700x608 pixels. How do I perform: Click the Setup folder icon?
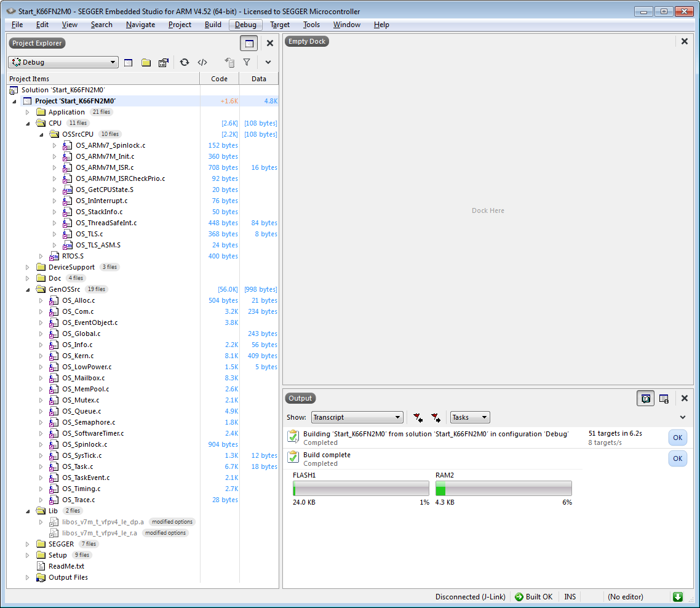(x=41, y=555)
